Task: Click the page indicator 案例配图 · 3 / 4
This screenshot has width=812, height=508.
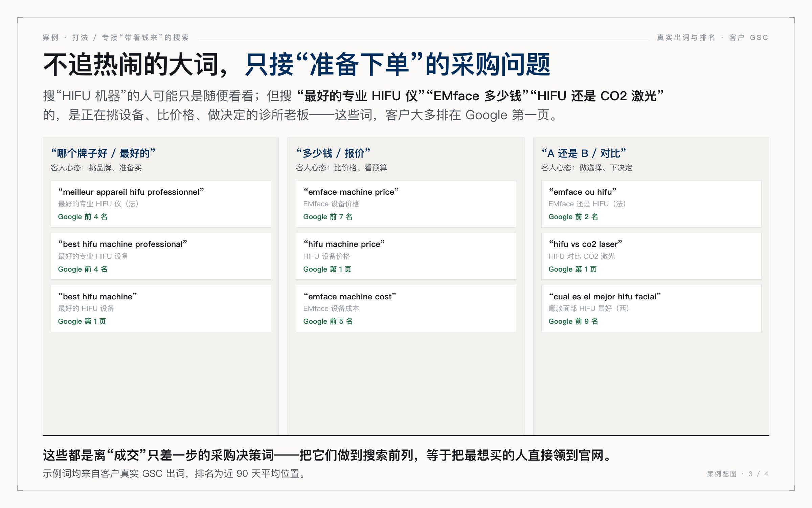Action: click(738, 474)
